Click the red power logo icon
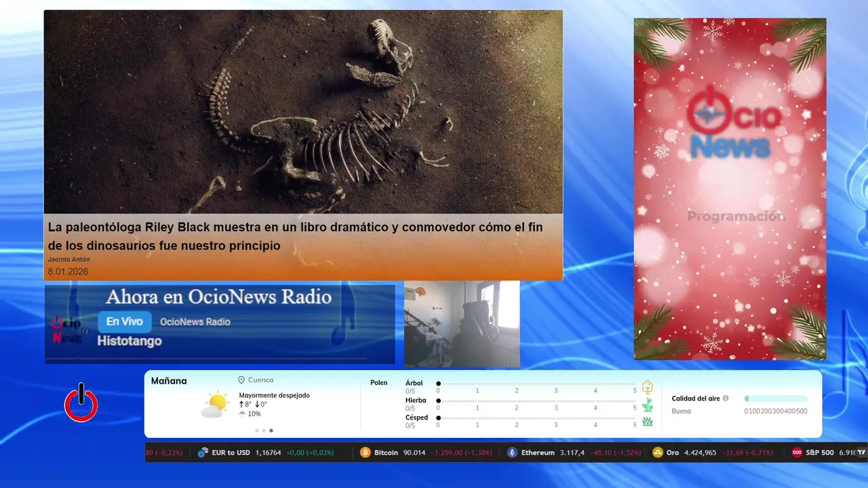This screenshot has width=868, height=488. point(81,403)
